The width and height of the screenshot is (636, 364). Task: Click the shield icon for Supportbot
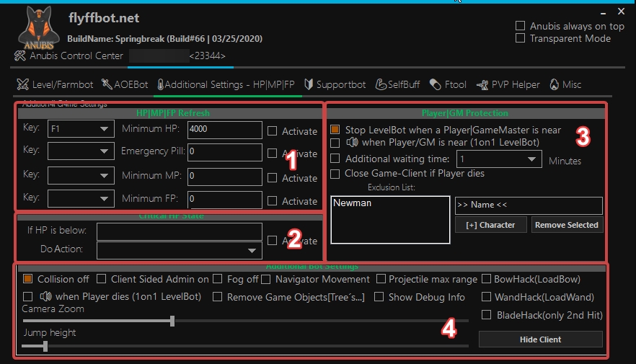coord(309,84)
